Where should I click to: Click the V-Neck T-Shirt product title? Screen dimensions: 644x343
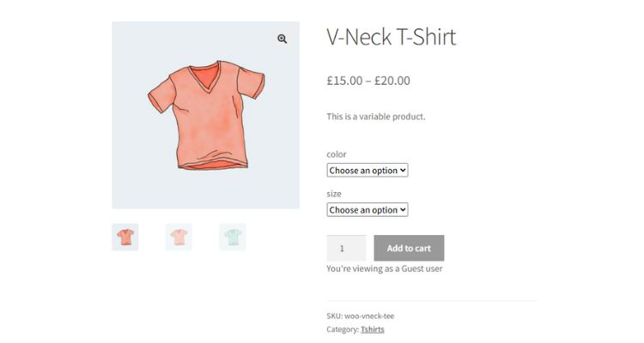(391, 37)
